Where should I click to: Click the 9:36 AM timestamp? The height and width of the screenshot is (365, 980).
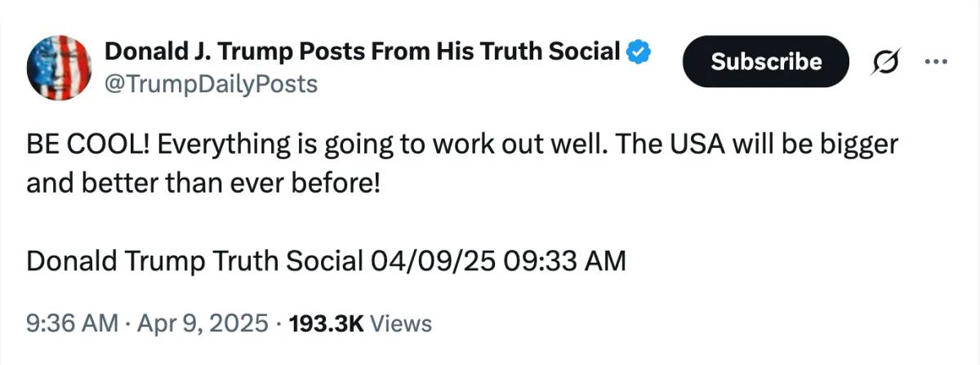pos(72,323)
